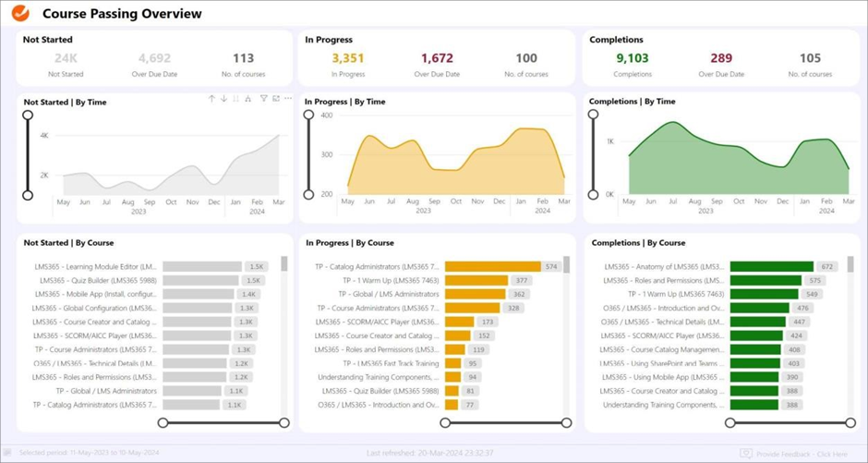Viewport: 868px width, 463px height.
Task: Select the 3,351 In Progress value
Action: [x=348, y=58]
